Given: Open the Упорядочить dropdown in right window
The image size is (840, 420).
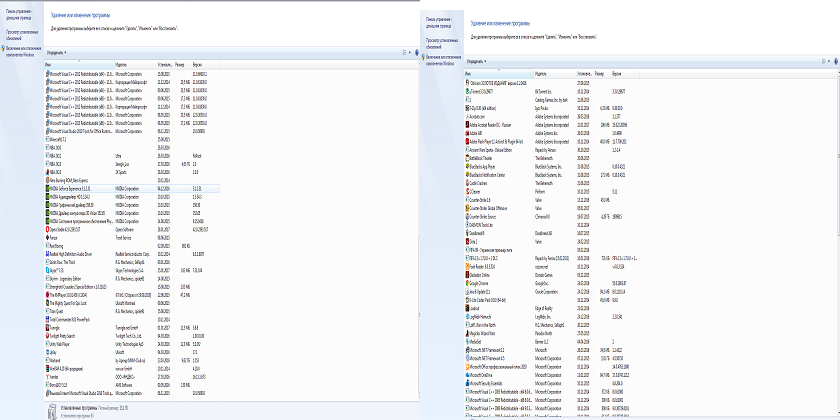Looking at the screenshot, I should pos(477,61).
